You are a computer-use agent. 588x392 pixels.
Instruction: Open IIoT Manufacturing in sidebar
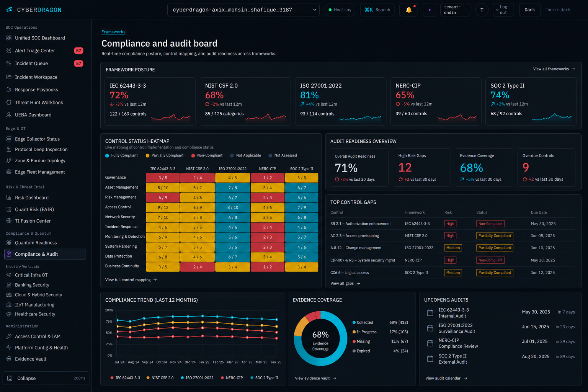click(x=34, y=305)
